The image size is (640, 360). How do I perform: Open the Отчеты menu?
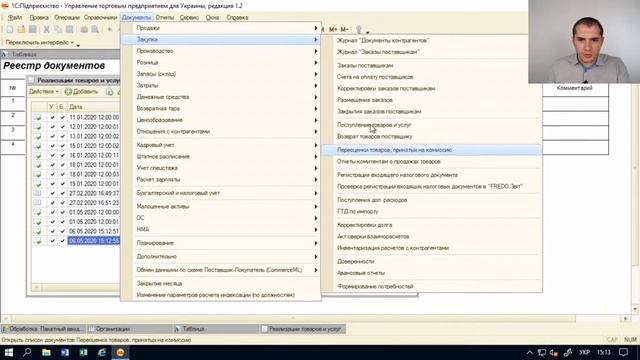tap(164, 18)
